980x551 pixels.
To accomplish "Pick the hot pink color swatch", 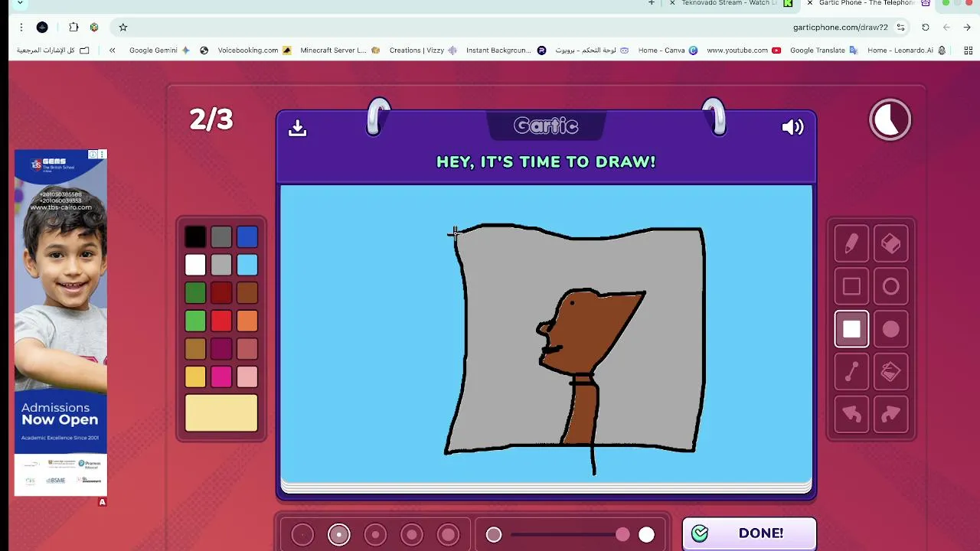I will pos(221,377).
